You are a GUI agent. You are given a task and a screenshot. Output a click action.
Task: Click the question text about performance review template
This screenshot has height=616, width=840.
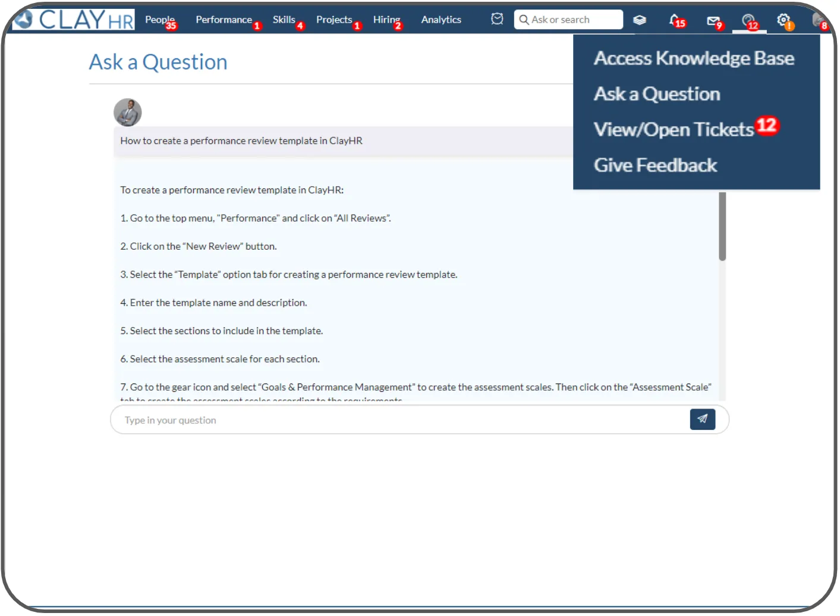pos(241,141)
